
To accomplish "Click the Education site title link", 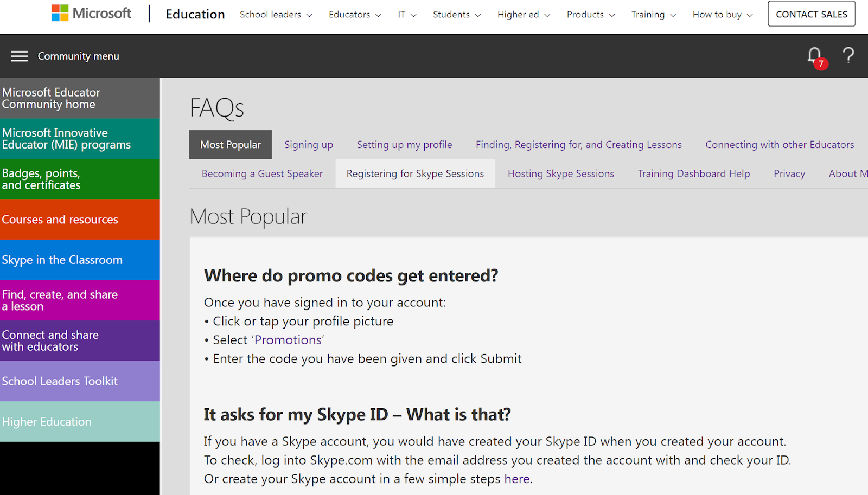I will (x=195, y=14).
